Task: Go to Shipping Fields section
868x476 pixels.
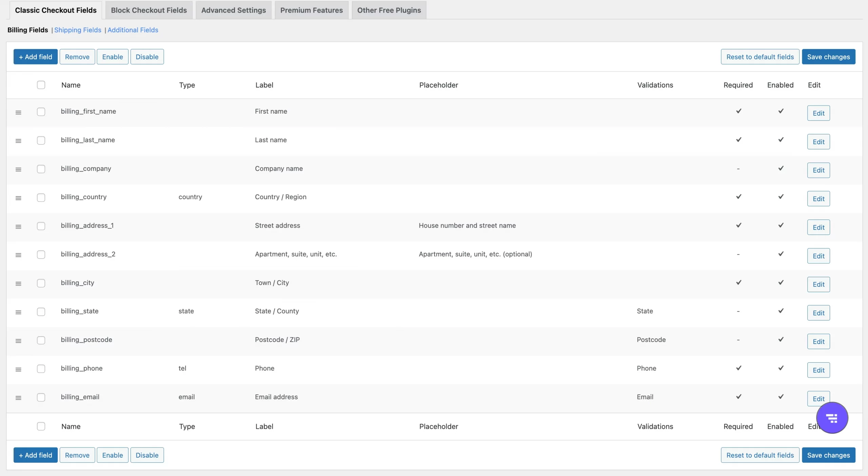Action: click(78, 30)
